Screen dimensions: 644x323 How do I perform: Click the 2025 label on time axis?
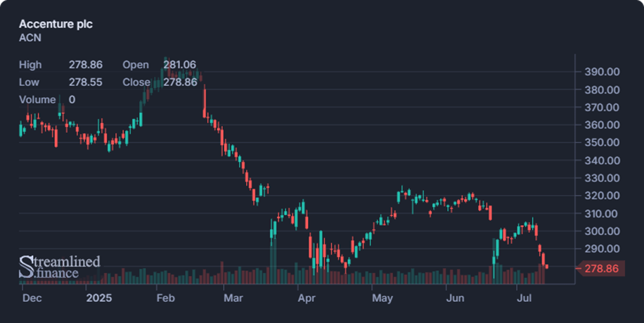tap(99, 298)
